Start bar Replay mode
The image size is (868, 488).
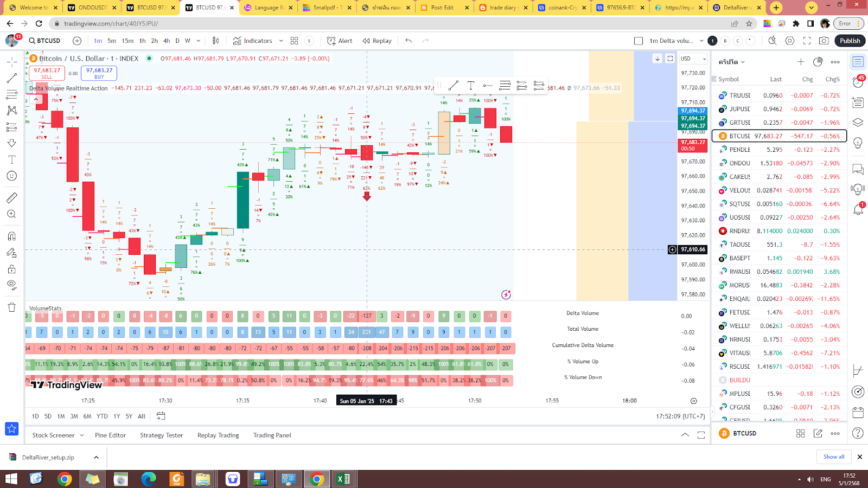tap(377, 41)
